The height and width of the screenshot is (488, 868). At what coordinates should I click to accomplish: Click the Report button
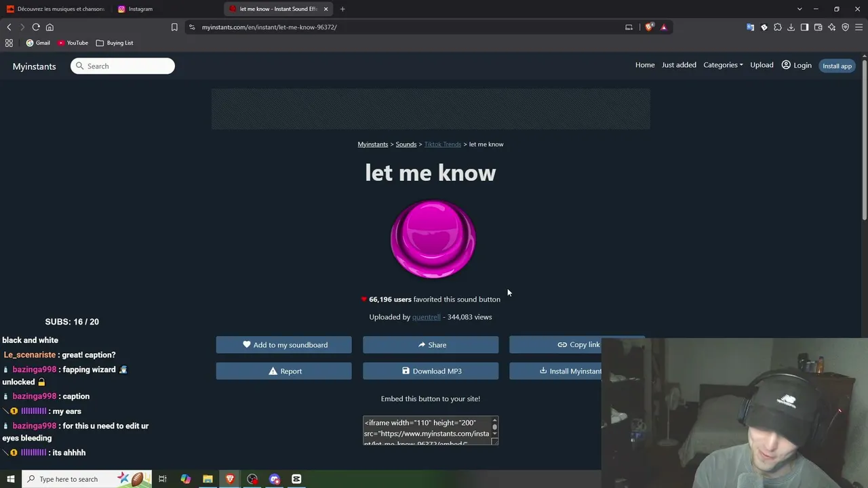284,371
